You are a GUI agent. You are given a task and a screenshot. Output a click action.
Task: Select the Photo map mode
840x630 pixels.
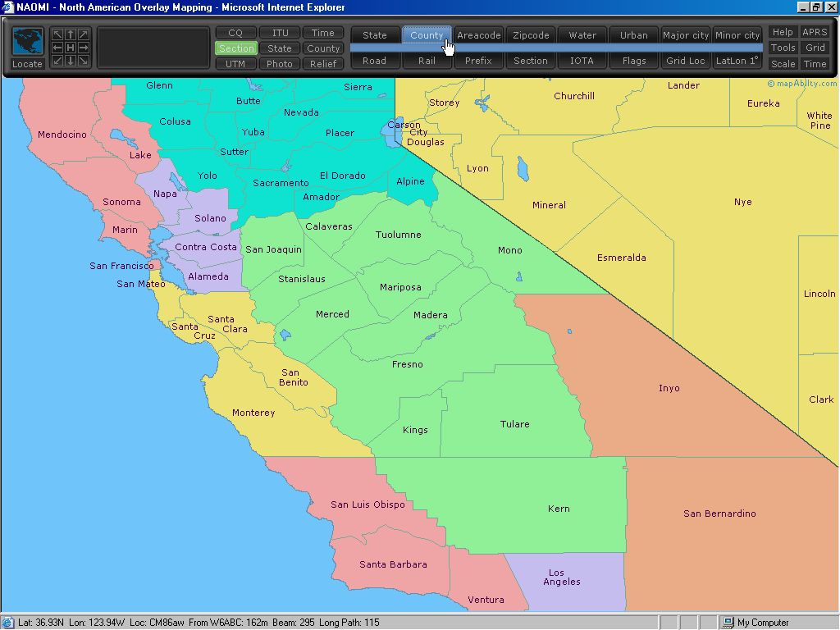[280, 64]
